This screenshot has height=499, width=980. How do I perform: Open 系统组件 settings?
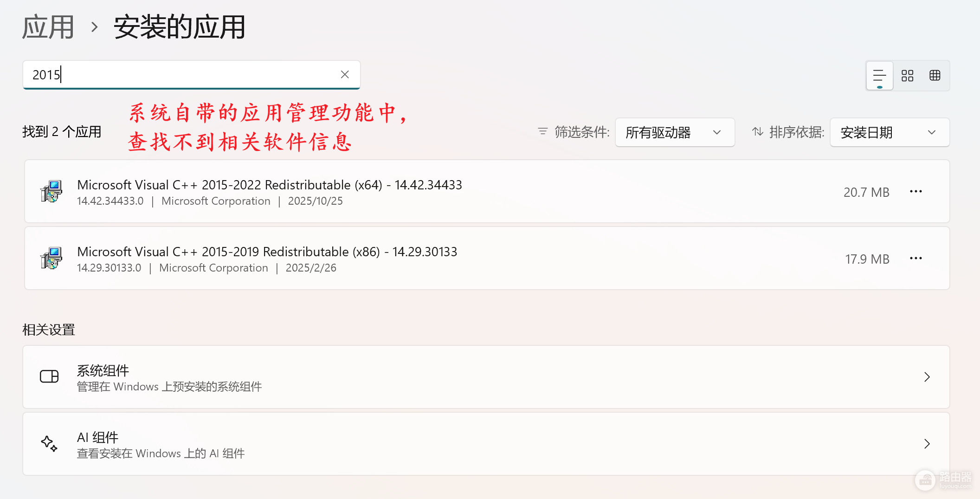pyautogui.click(x=486, y=377)
